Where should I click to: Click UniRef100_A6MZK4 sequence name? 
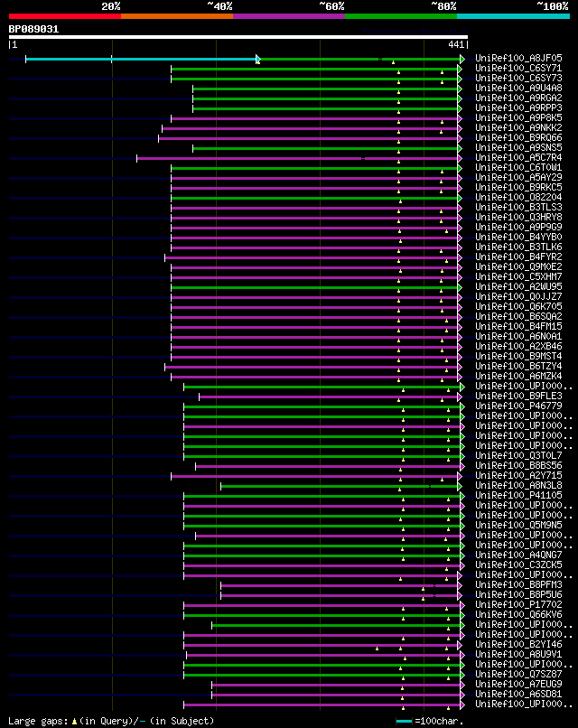click(518, 377)
